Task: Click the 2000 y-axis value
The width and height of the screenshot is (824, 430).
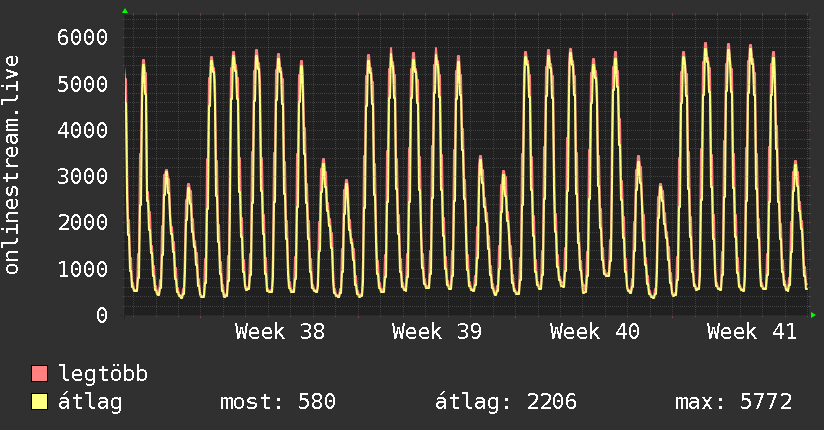Action: pyautogui.click(x=83, y=223)
